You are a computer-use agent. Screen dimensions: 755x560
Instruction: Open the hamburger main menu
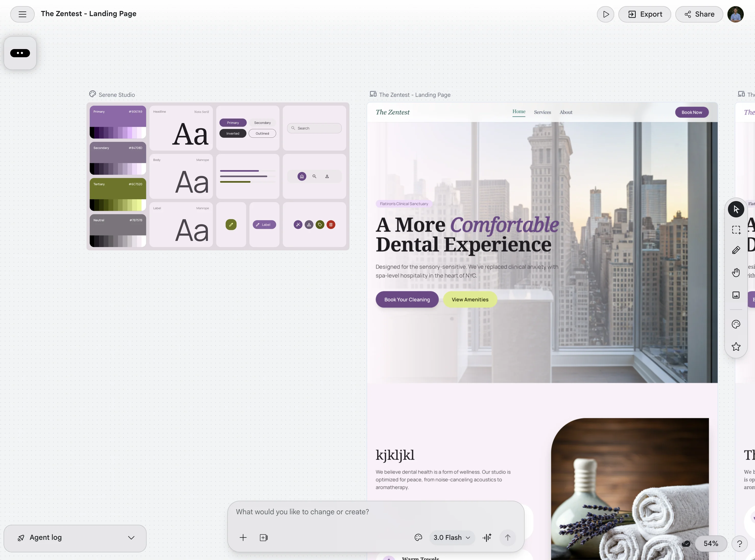(x=22, y=14)
